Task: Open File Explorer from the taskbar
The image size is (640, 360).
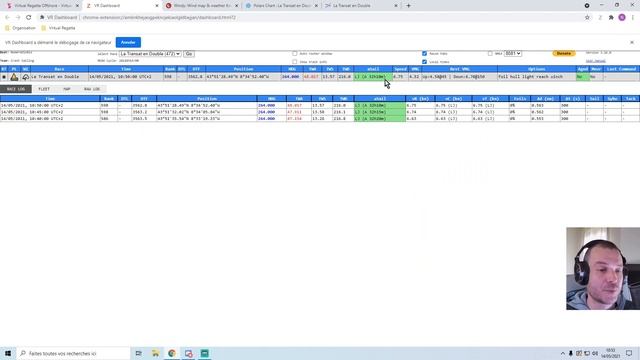Action: 156,353
